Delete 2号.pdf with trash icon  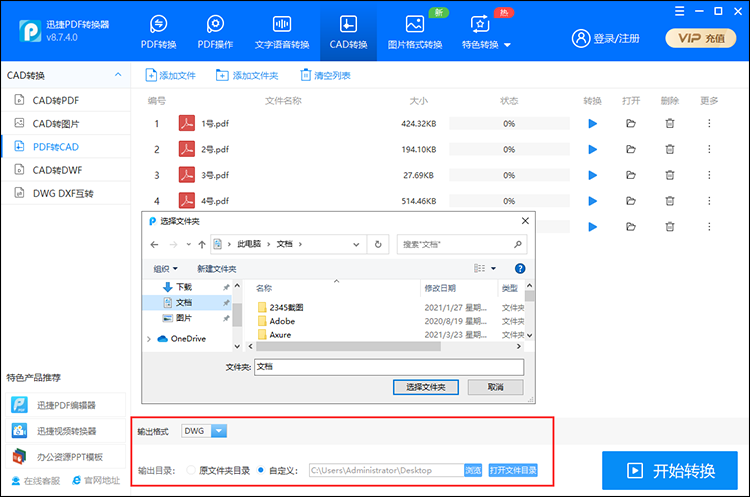670,149
